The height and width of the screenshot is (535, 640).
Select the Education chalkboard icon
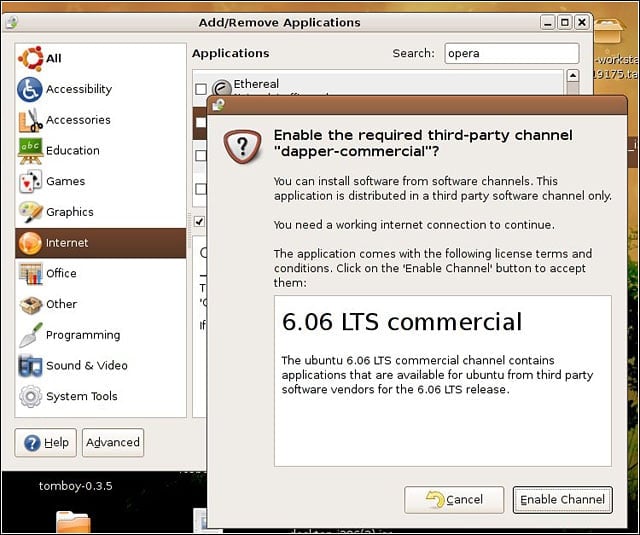pos(30,151)
